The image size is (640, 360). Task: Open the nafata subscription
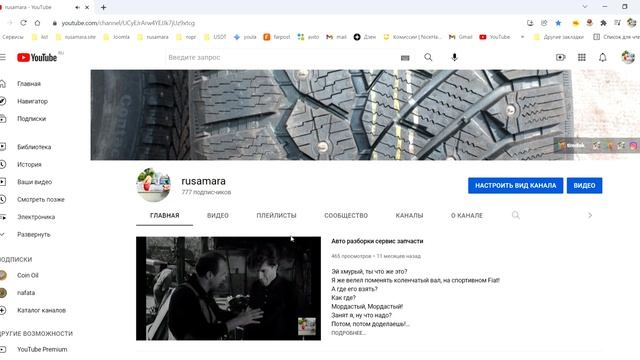pos(26,293)
